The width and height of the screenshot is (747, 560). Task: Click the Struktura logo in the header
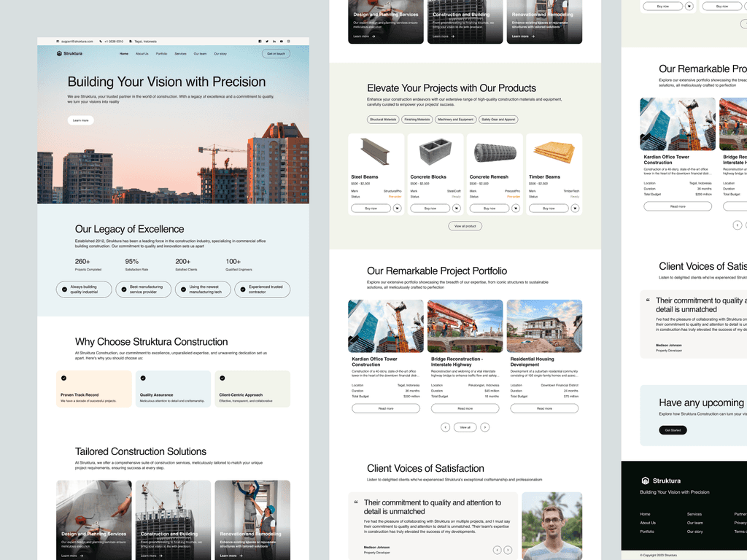pos(69,54)
